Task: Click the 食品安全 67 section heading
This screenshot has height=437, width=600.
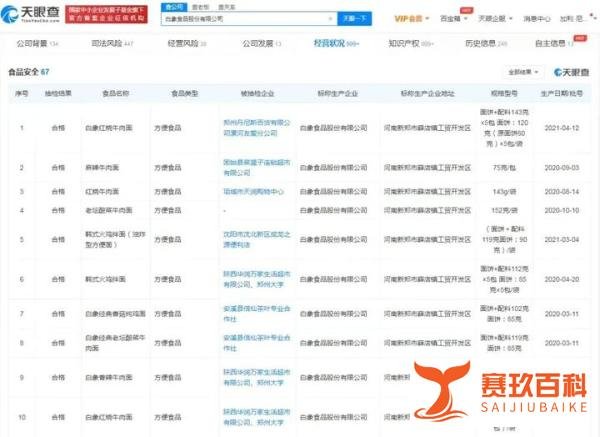Action: pyautogui.click(x=29, y=72)
